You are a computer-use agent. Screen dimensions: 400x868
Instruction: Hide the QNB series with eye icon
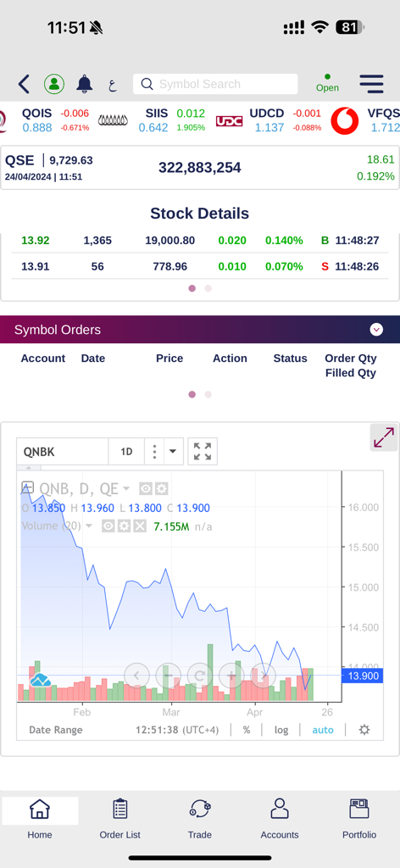[146, 489]
